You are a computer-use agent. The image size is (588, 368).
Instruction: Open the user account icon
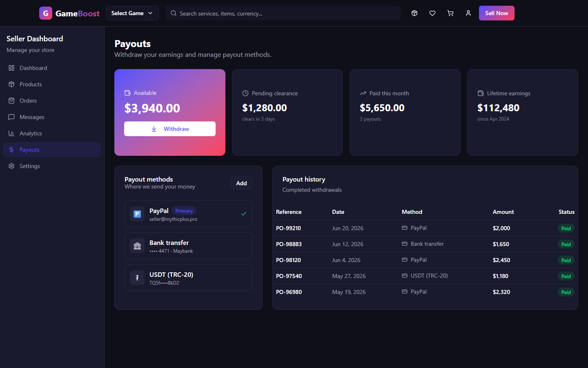pos(468,13)
